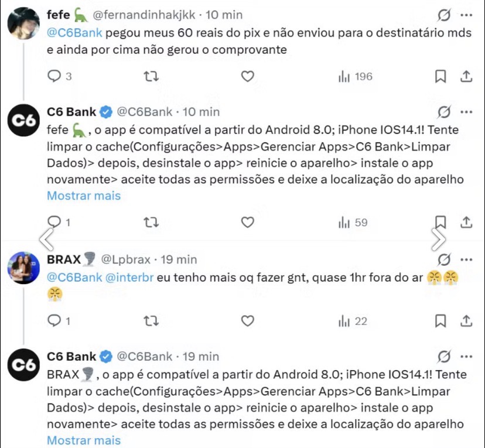Bookmark fefe's tweet
The width and height of the screenshot is (485, 448).
tap(440, 76)
